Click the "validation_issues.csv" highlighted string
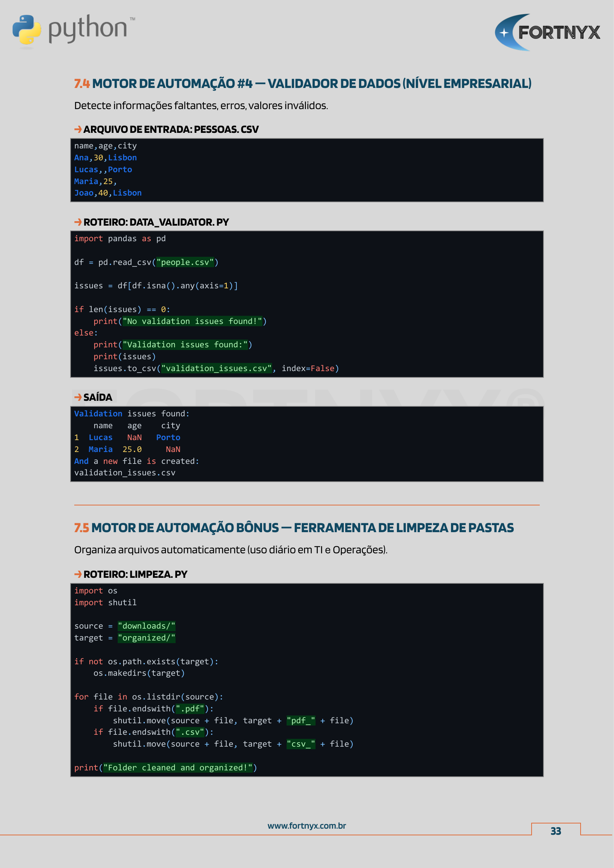This screenshot has height=868, width=614. (216, 369)
